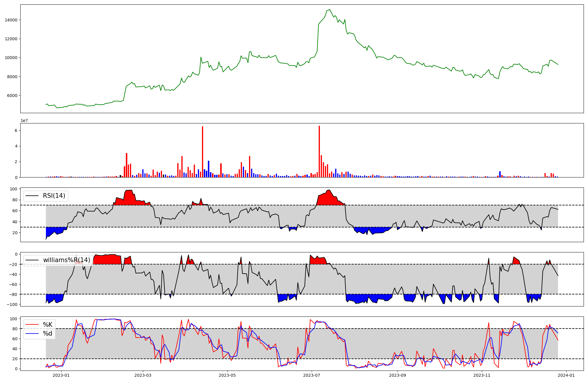Select the %K legend entry text
588x382 pixels.
point(48,325)
